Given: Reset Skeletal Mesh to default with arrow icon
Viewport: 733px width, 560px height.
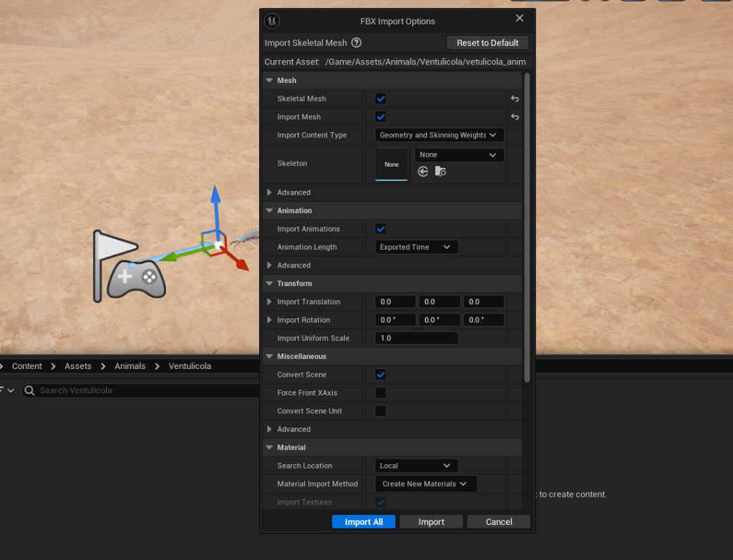Looking at the screenshot, I should [515, 99].
